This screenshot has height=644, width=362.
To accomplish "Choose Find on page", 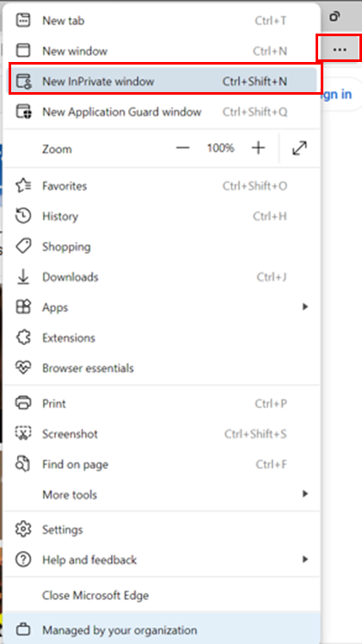I will coord(162,464).
